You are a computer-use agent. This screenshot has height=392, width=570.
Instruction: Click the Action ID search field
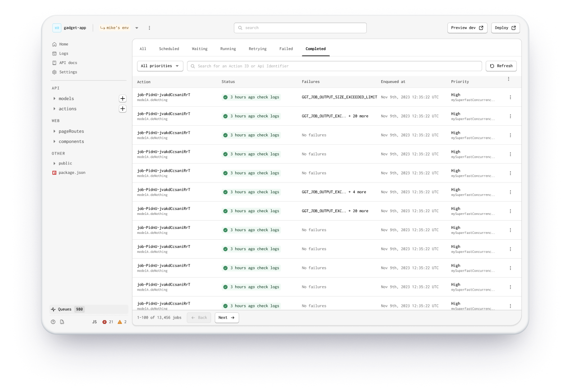tap(334, 66)
